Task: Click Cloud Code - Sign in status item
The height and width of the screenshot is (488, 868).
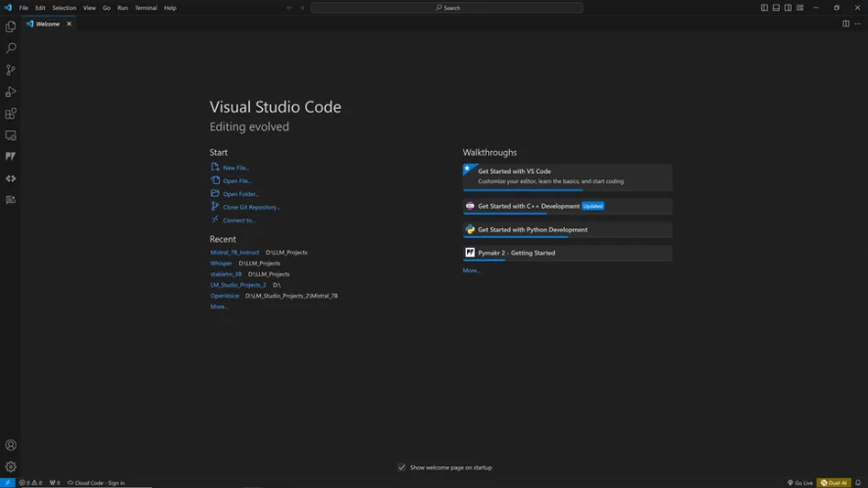Action: click(x=96, y=483)
